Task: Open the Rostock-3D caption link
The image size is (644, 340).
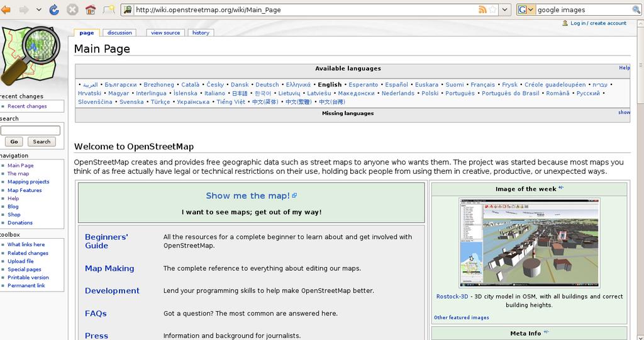Action: pyautogui.click(x=452, y=297)
